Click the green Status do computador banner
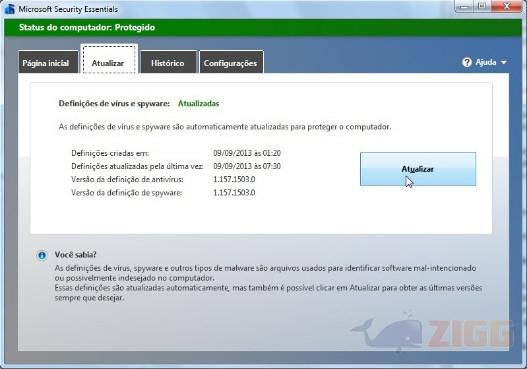The height and width of the screenshot is (369, 527). click(263, 28)
